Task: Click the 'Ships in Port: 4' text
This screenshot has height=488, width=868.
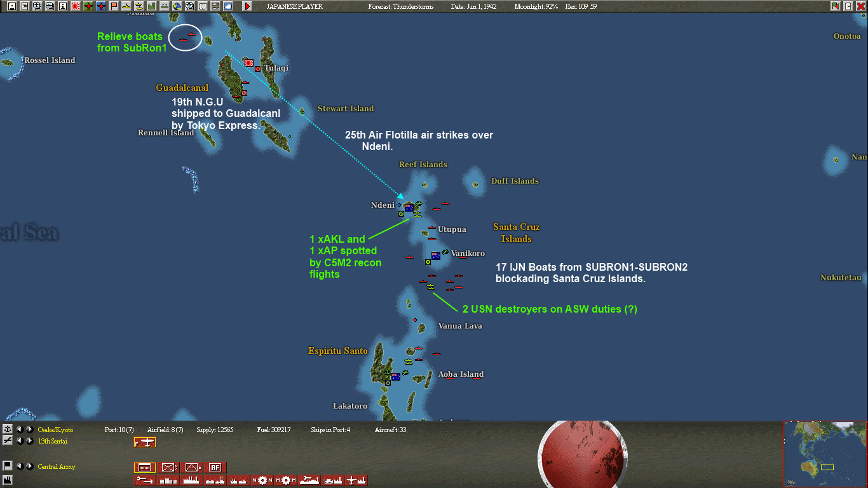Action: pyautogui.click(x=330, y=430)
